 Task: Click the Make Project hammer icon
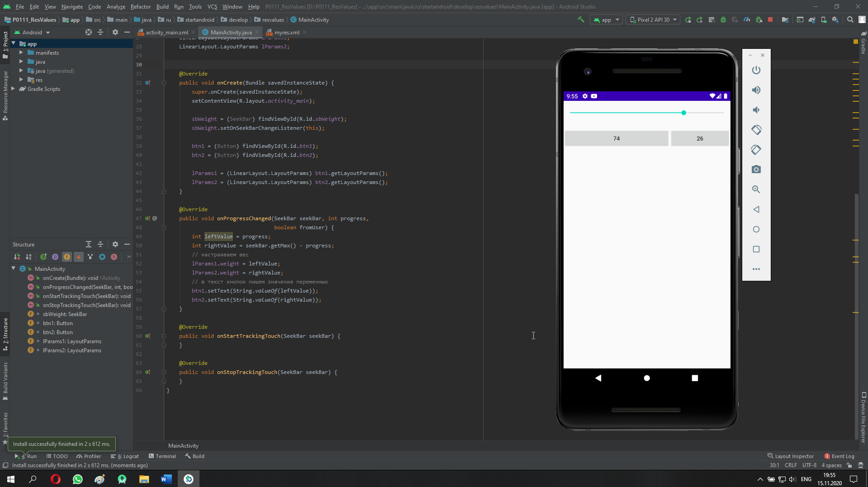pyautogui.click(x=581, y=19)
